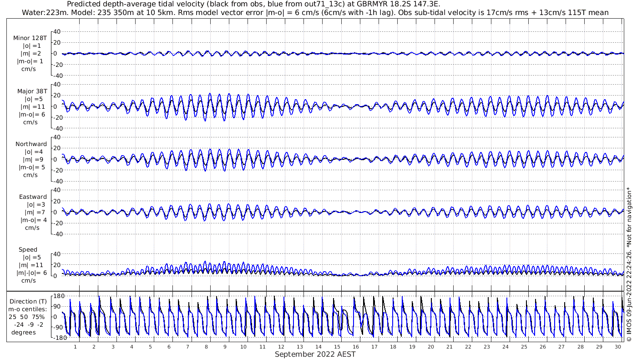637x364 pixels.
Task: Click '|m-o|= 5' in the Northward panel
Action: (x=31, y=167)
